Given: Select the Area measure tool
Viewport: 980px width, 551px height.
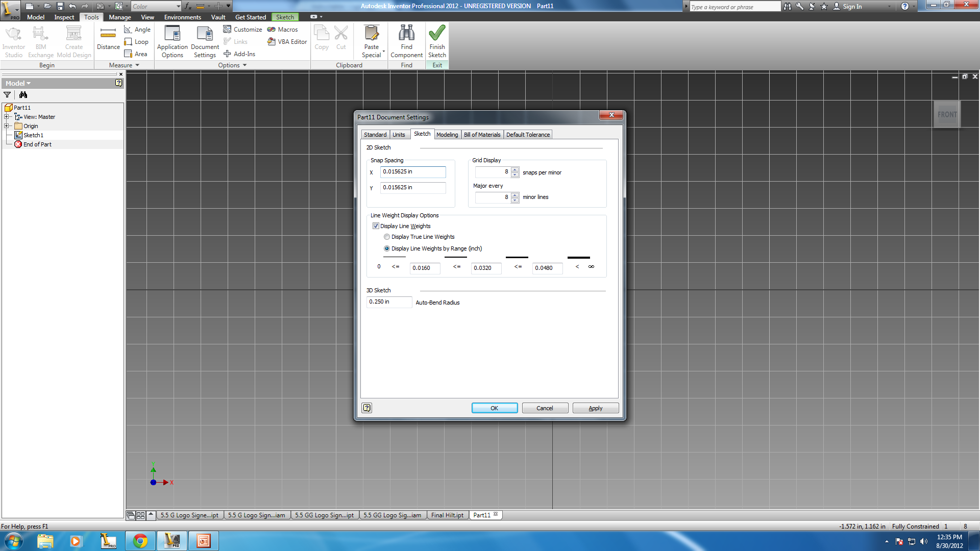Looking at the screenshot, I should 136,54.
